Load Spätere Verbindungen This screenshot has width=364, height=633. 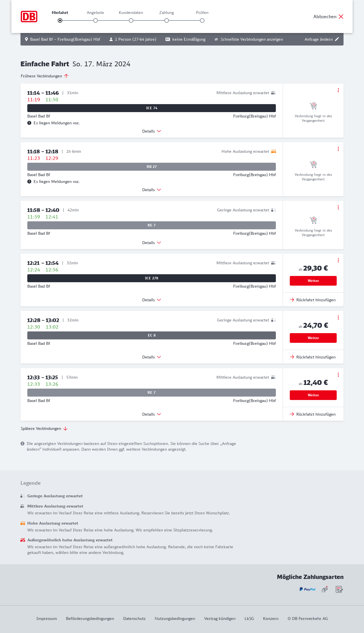44,428
